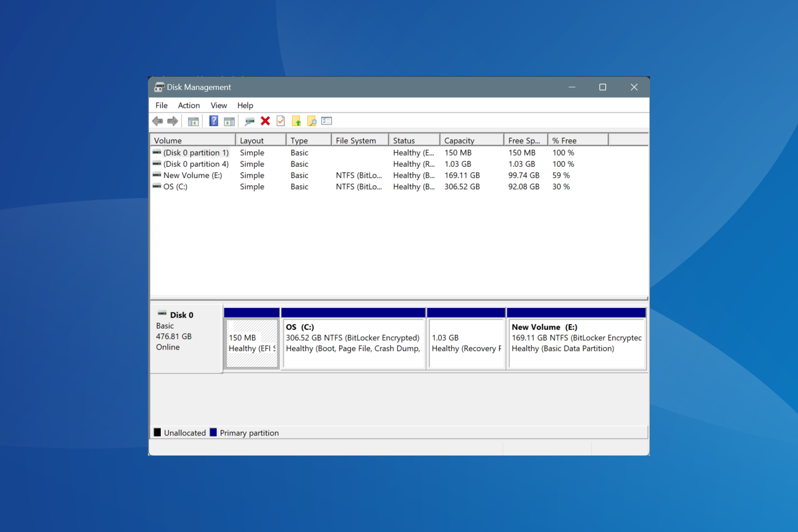Sort by the Free Space column header
798x532 pixels.
coord(526,140)
